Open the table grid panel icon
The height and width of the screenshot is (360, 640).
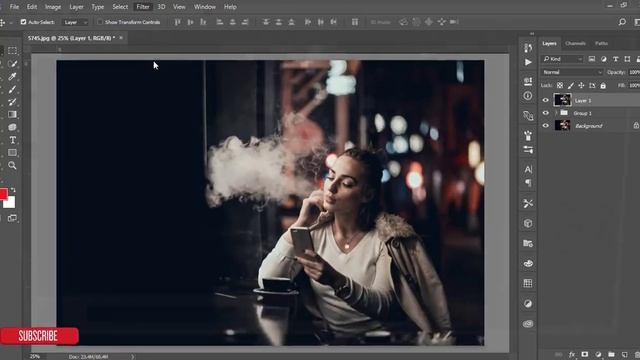tap(528, 283)
